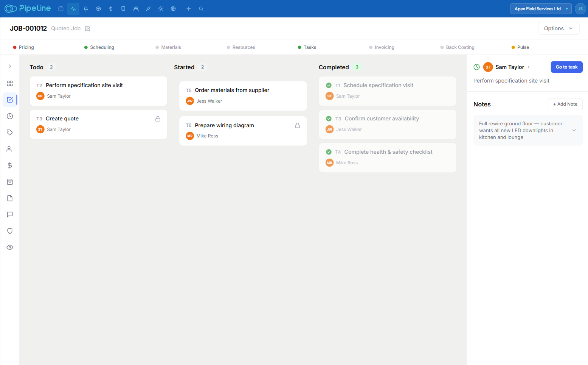Viewport: 588px width, 365px height.
Task: Click the Go to task button
Action: tap(566, 67)
